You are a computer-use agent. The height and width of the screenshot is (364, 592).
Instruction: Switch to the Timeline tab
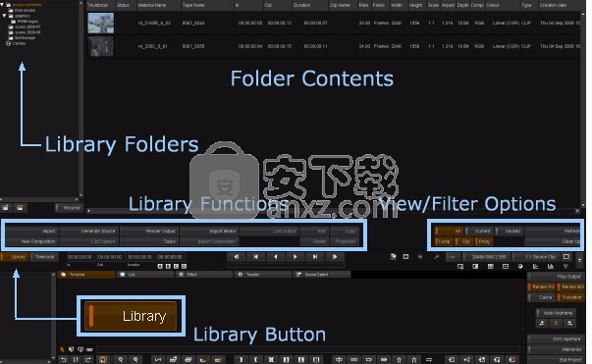[86, 275]
